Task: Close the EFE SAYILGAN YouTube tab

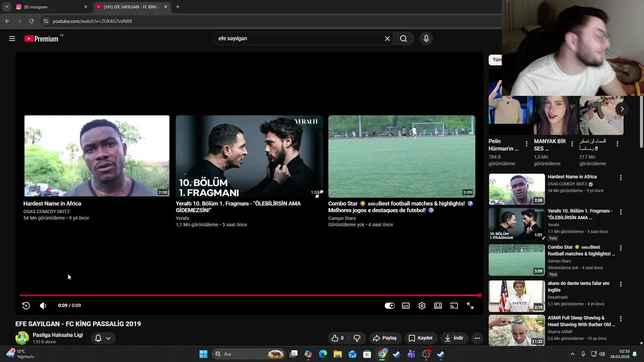Action: coord(166,7)
